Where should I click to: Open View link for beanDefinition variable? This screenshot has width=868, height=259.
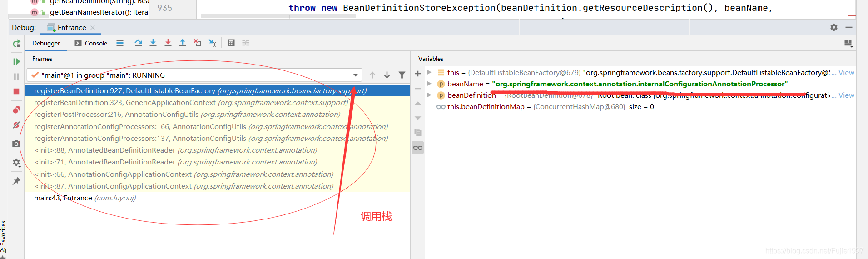(846, 95)
